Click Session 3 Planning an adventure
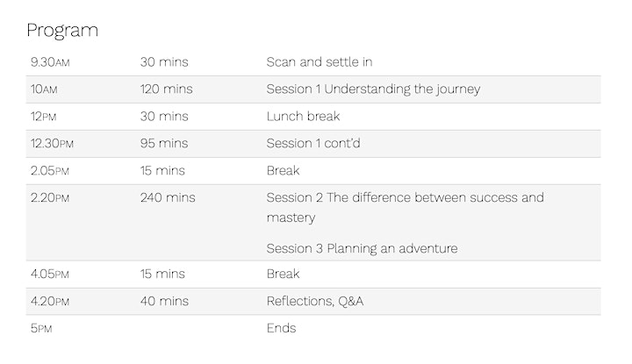This screenshot has width=632, height=364. (362, 248)
